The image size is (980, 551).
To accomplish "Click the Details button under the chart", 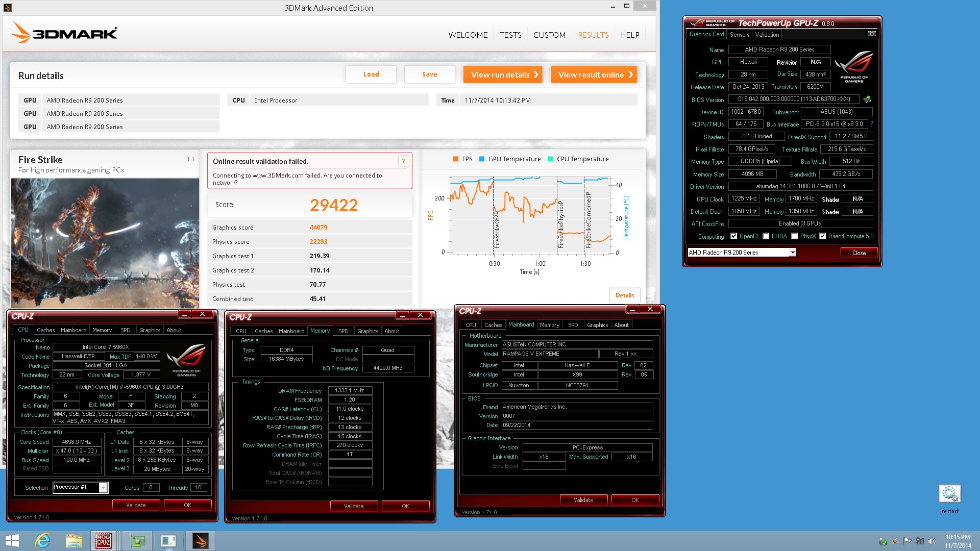I will pyautogui.click(x=625, y=295).
